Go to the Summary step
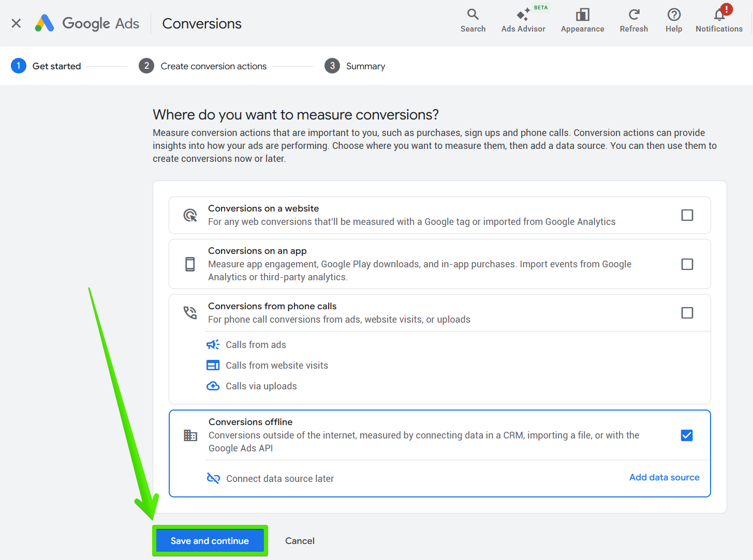 click(x=355, y=66)
